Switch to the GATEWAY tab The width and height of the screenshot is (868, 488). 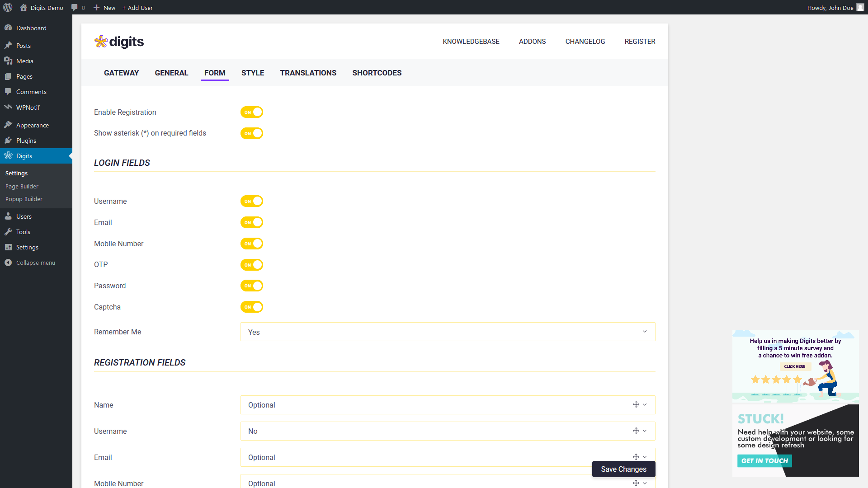(x=121, y=73)
